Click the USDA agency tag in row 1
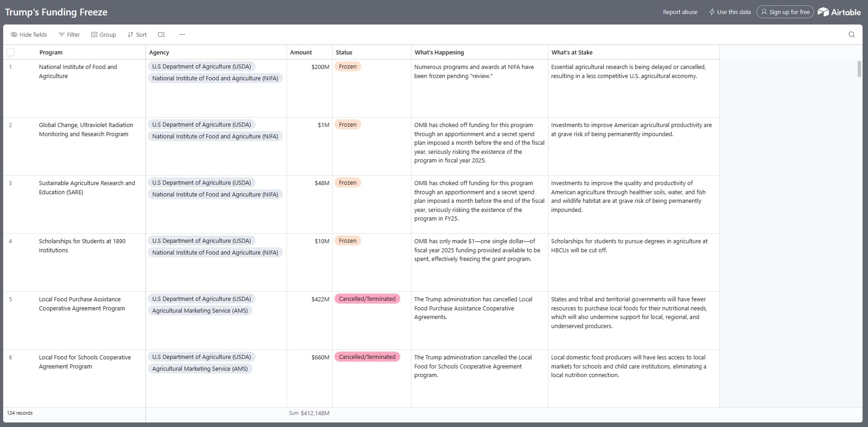868x427 pixels. 202,67
